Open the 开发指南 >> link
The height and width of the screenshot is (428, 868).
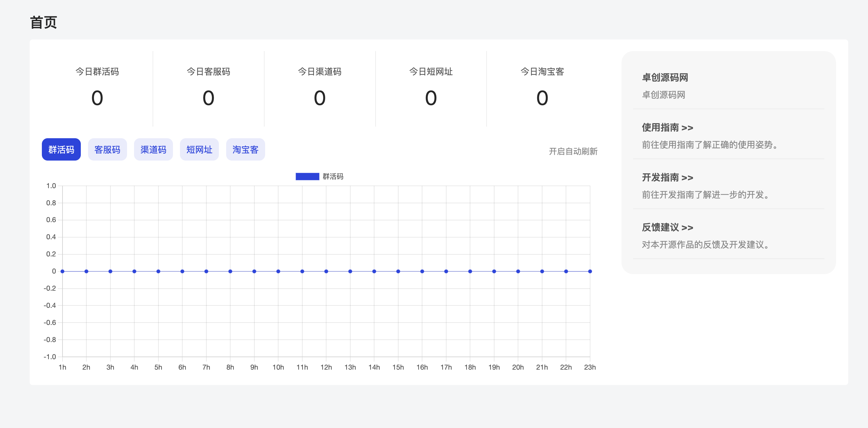coord(667,177)
